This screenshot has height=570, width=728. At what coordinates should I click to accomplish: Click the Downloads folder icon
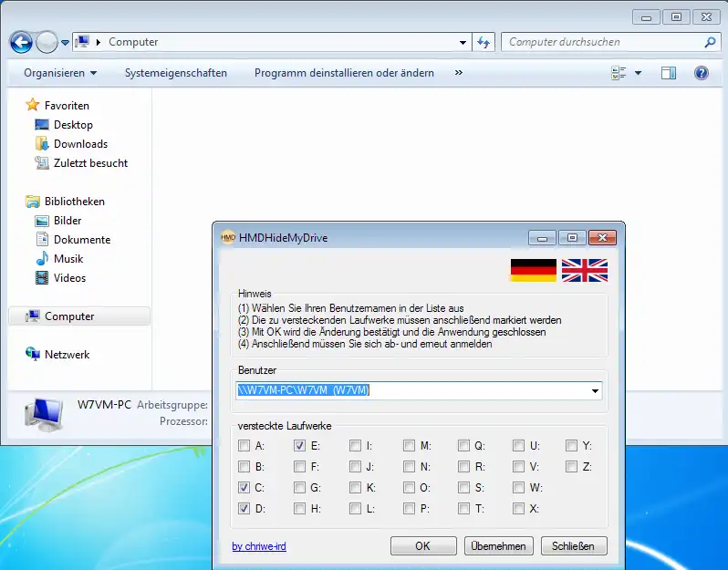[42, 143]
